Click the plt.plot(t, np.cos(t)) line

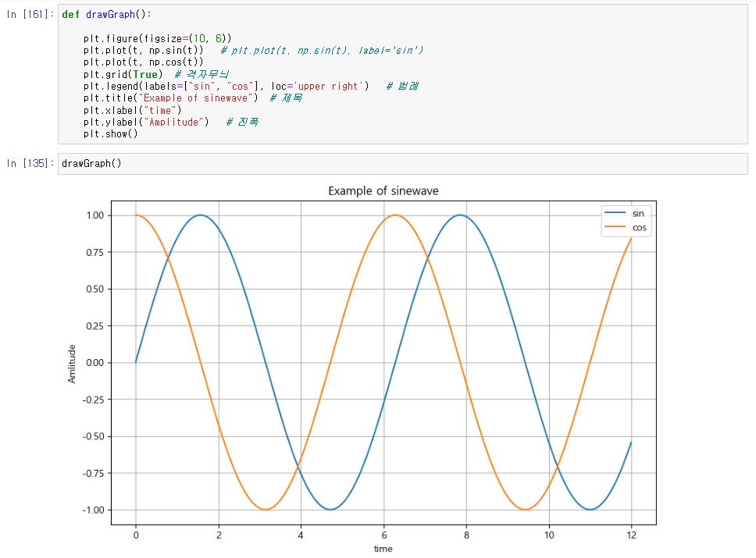click(143, 62)
